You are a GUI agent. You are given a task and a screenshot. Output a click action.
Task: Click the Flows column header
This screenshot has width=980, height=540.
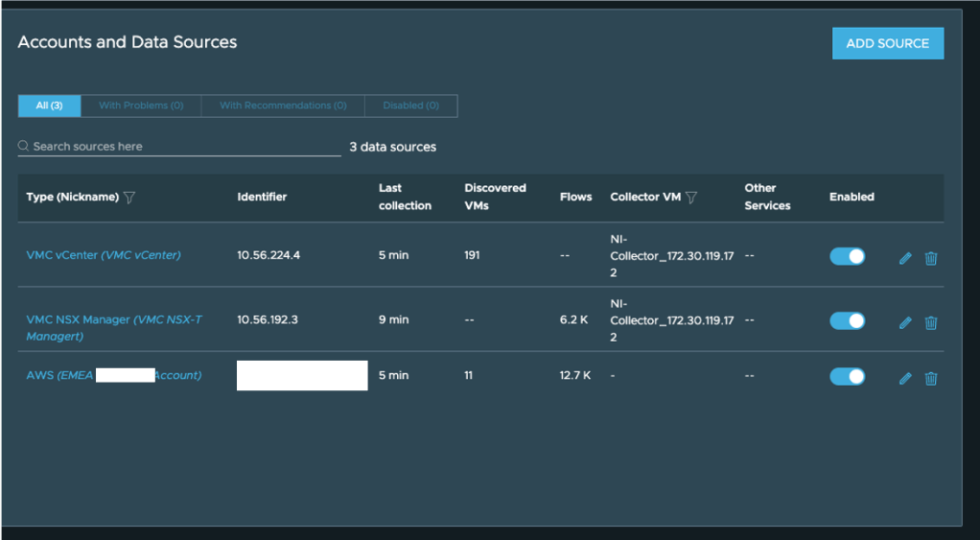[x=575, y=197]
